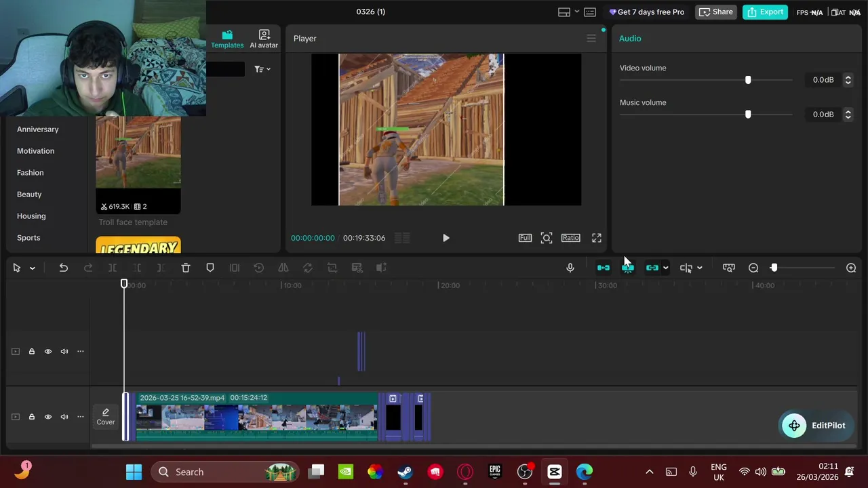This screenshot has height=488, width=868.
Task: Switch to the AI avatar tab
Action: point(264,39)
